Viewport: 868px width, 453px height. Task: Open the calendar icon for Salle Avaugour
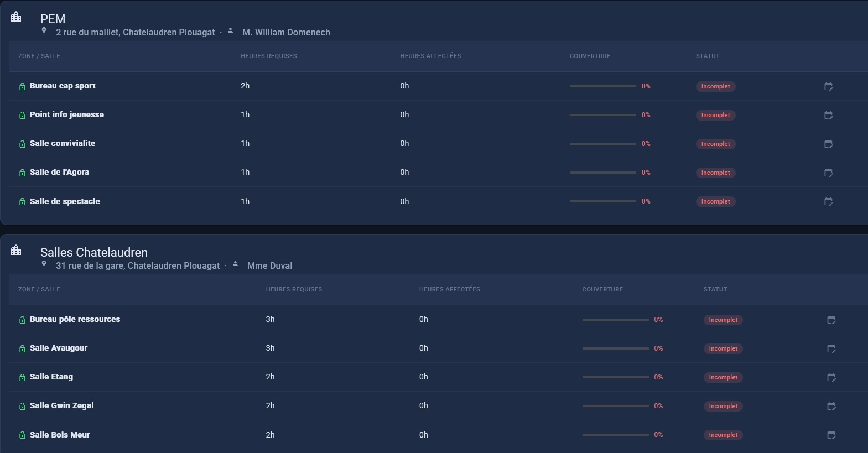tap(831, 348)
